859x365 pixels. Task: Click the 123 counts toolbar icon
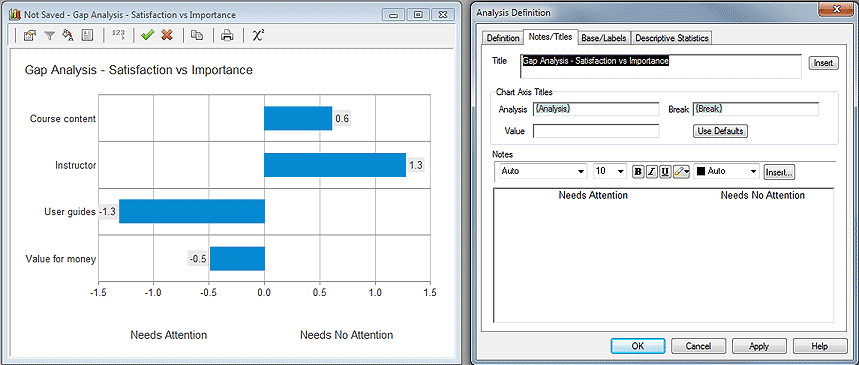coord(118,35)
